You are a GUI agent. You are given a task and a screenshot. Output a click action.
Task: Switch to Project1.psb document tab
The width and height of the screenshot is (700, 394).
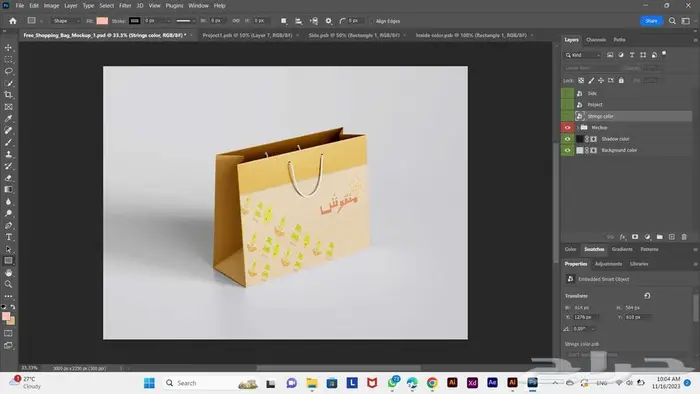tap(247, 35)
